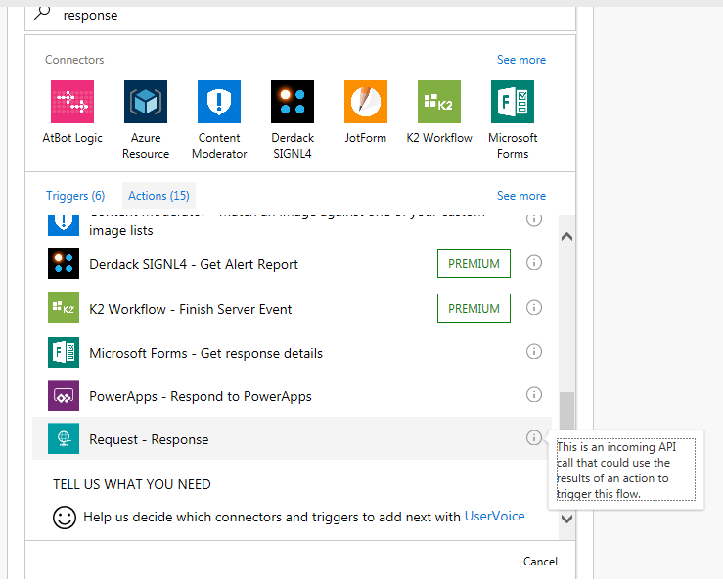Click scroll down arrow of actions list
The height and width of the screenshot is (588, 723).
coord(567,519)
